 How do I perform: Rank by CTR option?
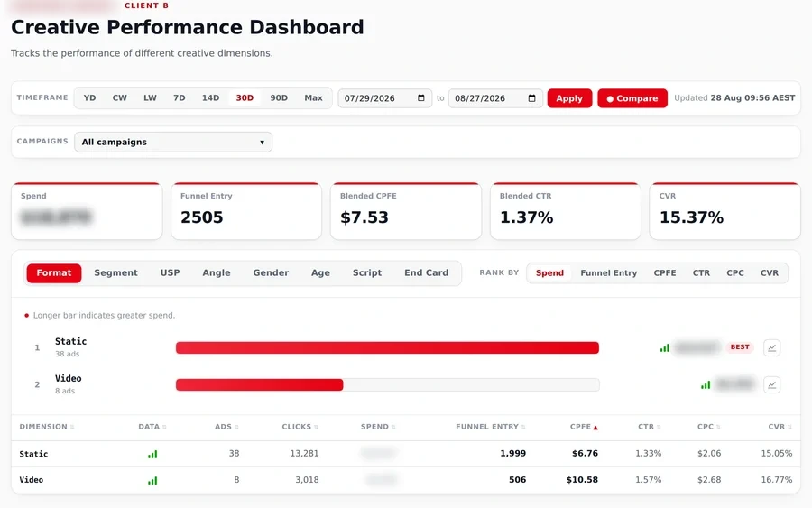701,272
